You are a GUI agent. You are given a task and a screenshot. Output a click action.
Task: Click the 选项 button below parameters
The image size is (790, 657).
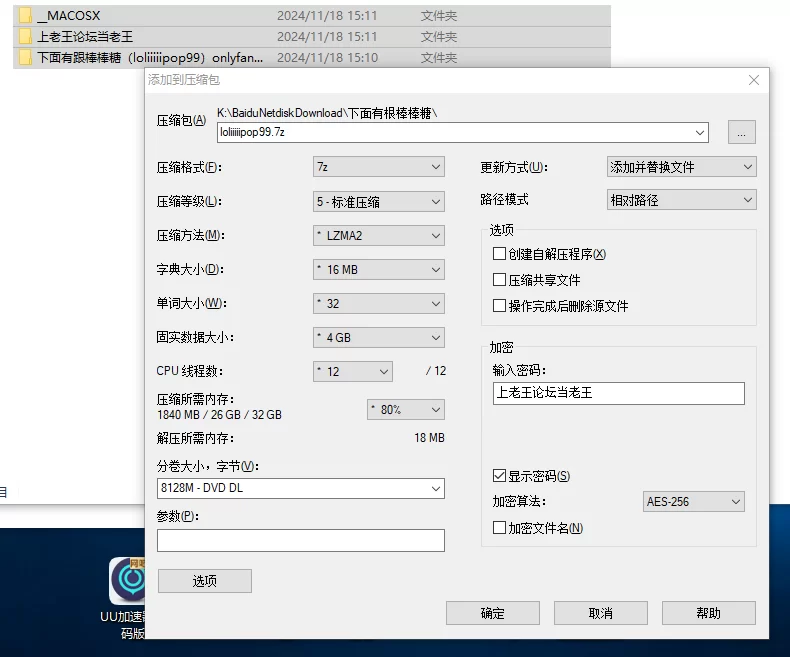click(x=205, y=581)
